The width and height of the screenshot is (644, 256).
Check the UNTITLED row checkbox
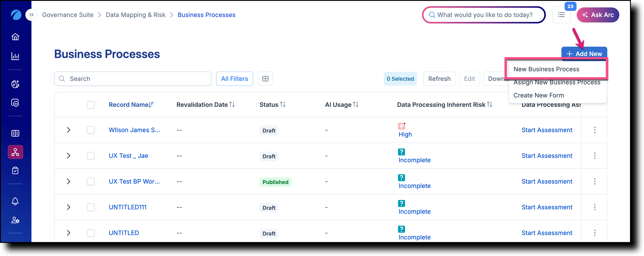[91, 233]
